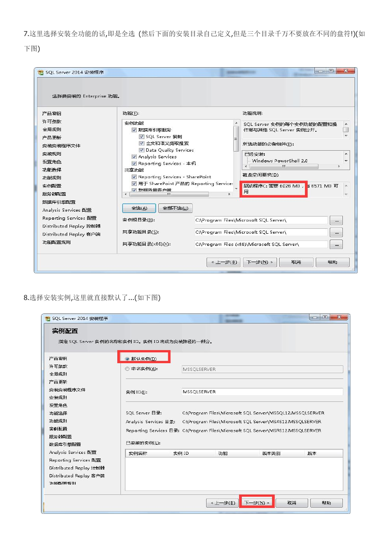Uncheck the SQL Server 复制 checkbox
Screen dimensions: 392x554
coord(142,137)
